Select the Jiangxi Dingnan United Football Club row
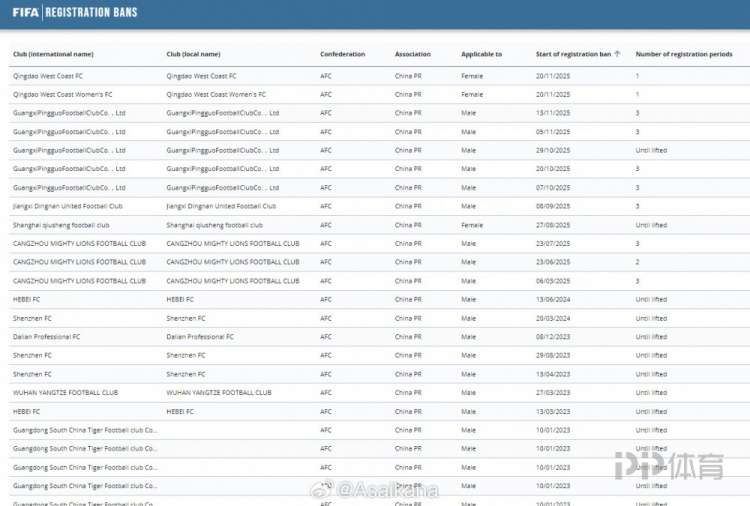 (67, 206)
